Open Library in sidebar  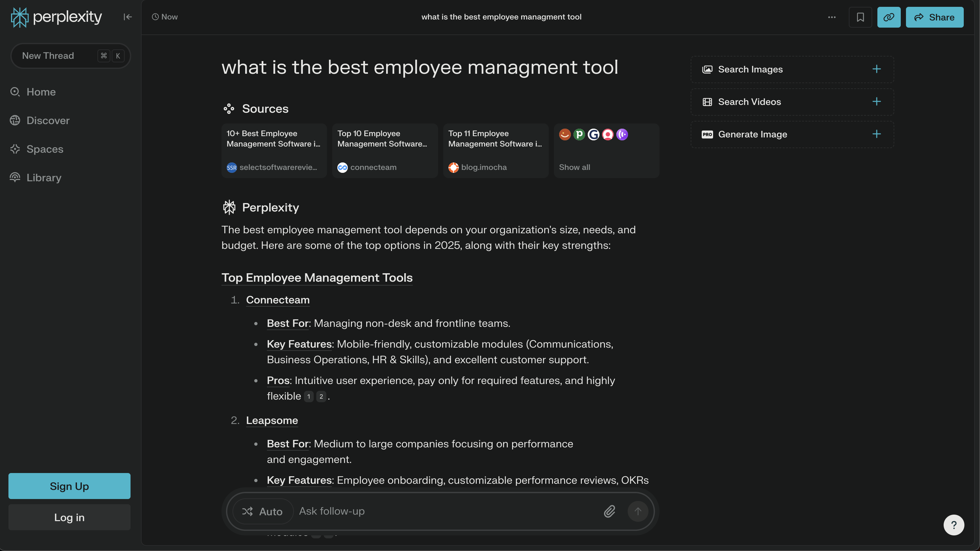[44, 178]
